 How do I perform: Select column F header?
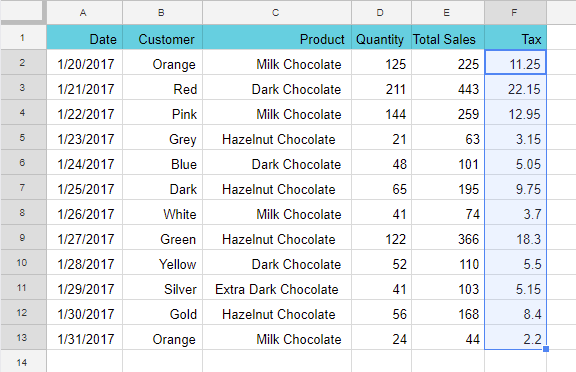pos(515,13)
